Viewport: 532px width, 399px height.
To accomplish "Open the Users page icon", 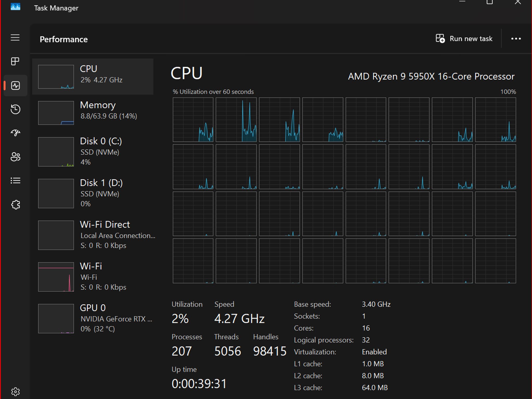I will tap(15, 157).
